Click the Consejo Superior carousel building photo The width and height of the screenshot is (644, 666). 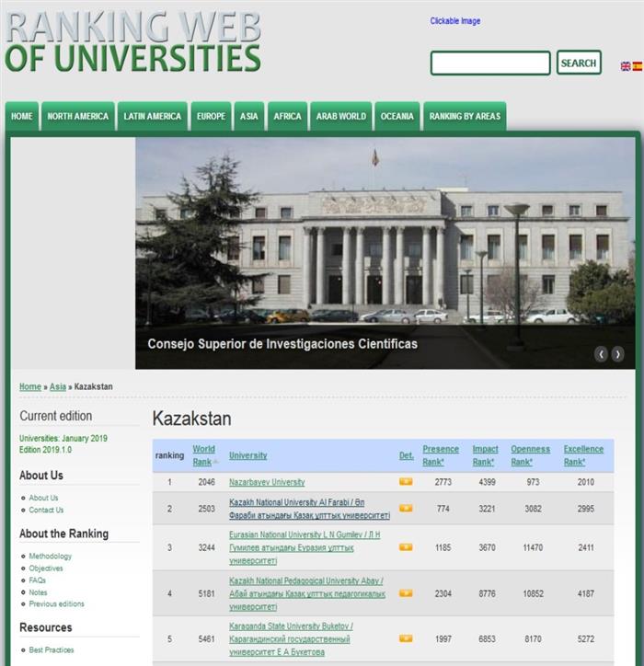point(385,253)
